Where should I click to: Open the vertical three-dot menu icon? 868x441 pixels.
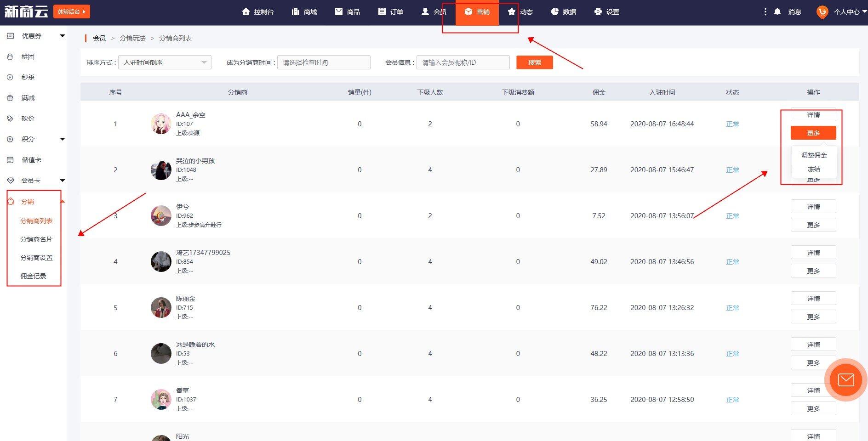[x=765, y=11]
